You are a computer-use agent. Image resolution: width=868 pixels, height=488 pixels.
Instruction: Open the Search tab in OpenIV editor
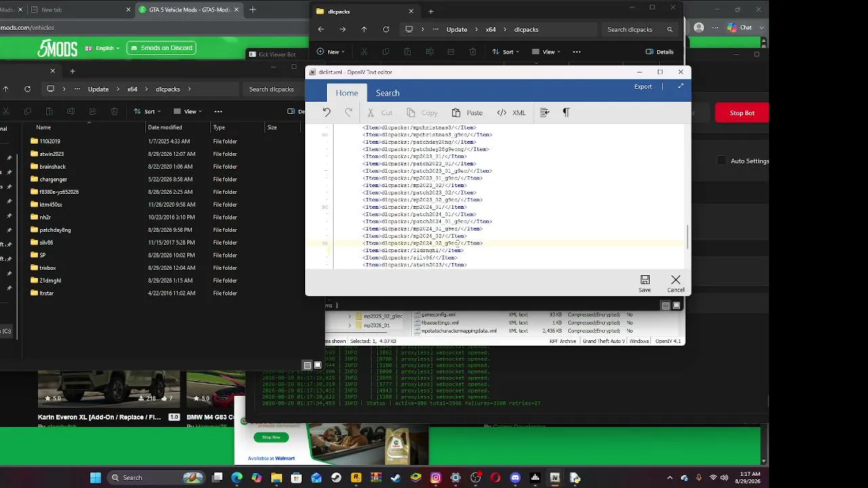click(x=388, y=93)
